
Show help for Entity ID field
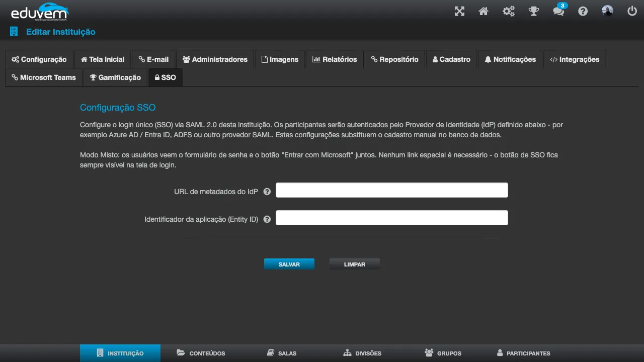(267, 219)
